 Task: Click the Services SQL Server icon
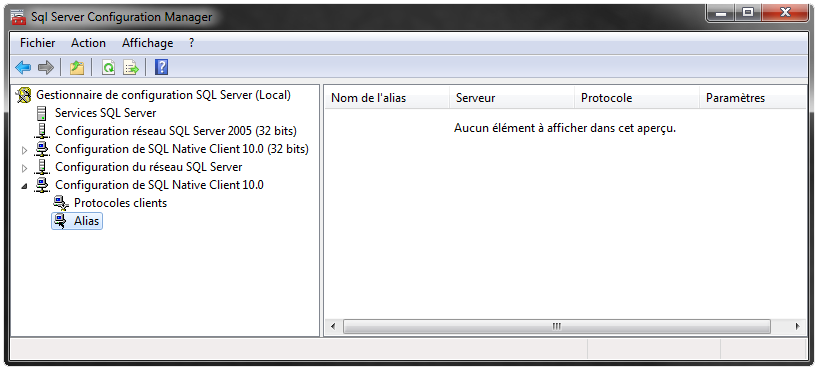click(42, 113)
